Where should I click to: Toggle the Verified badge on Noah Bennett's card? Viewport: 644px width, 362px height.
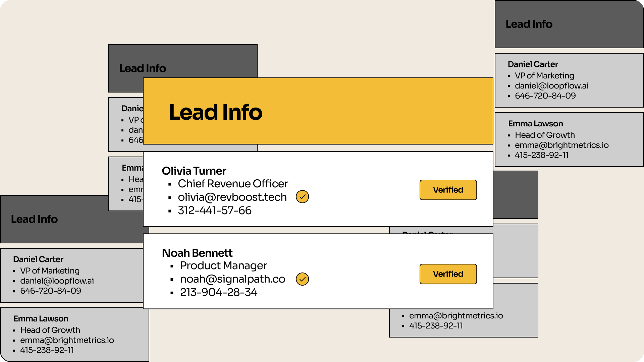pyautogui.click(x=448, y=274)
